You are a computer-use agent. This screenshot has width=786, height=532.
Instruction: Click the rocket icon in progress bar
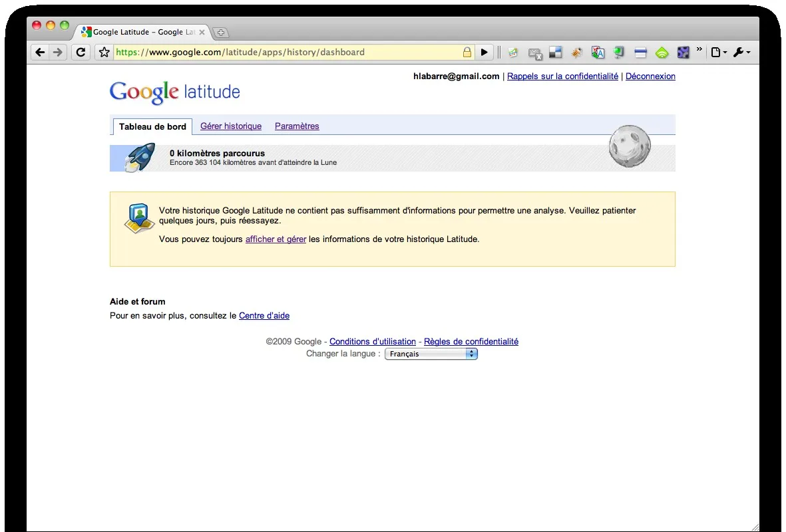point(140,158)
